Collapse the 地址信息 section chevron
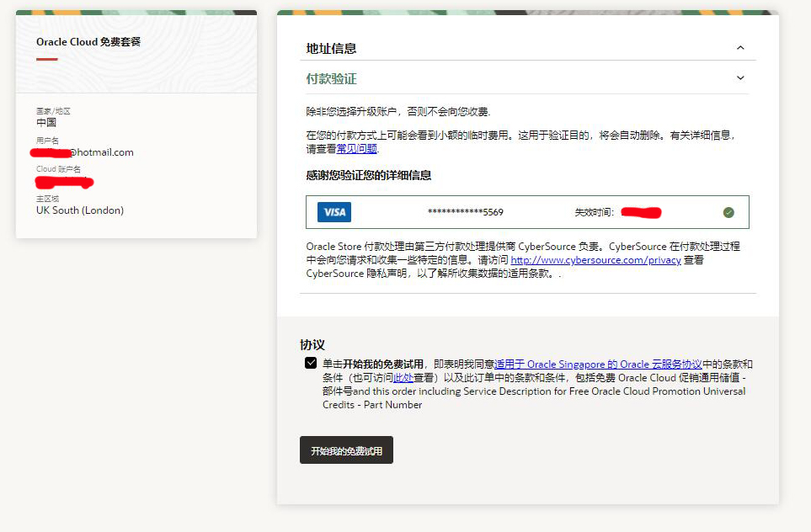This screenshot has width=811, height=532. 740,48
